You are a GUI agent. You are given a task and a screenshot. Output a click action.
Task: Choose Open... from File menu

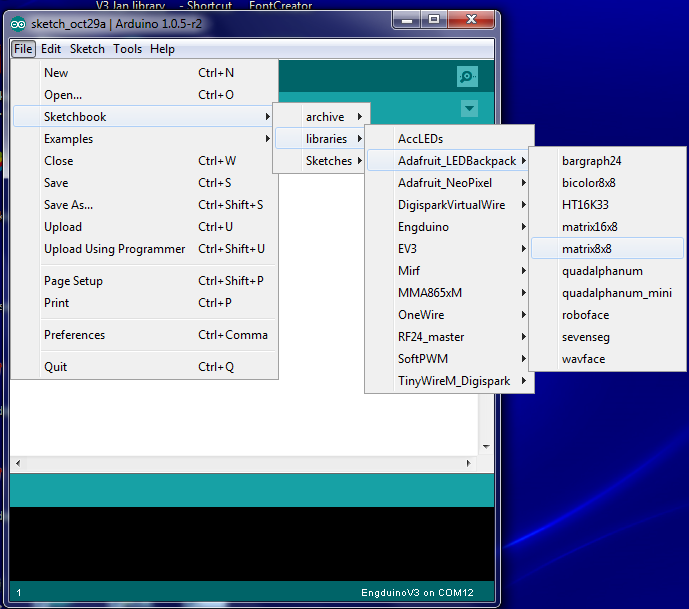[x=145, y=95]
